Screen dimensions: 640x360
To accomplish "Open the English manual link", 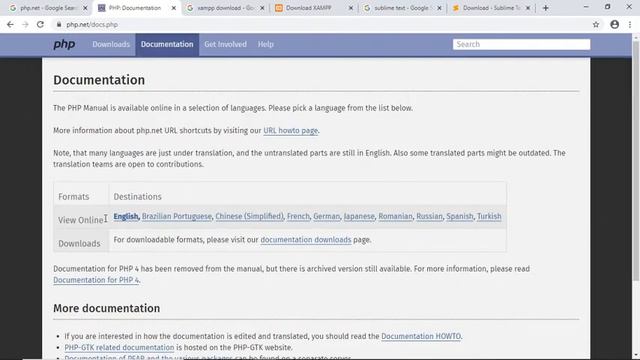I will pos(126,216).
